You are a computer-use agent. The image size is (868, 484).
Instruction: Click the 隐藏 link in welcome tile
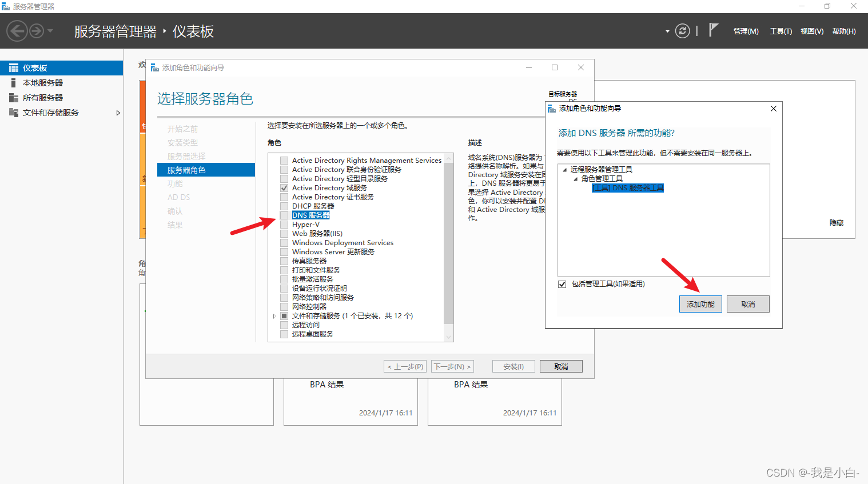tap(837, 223)
